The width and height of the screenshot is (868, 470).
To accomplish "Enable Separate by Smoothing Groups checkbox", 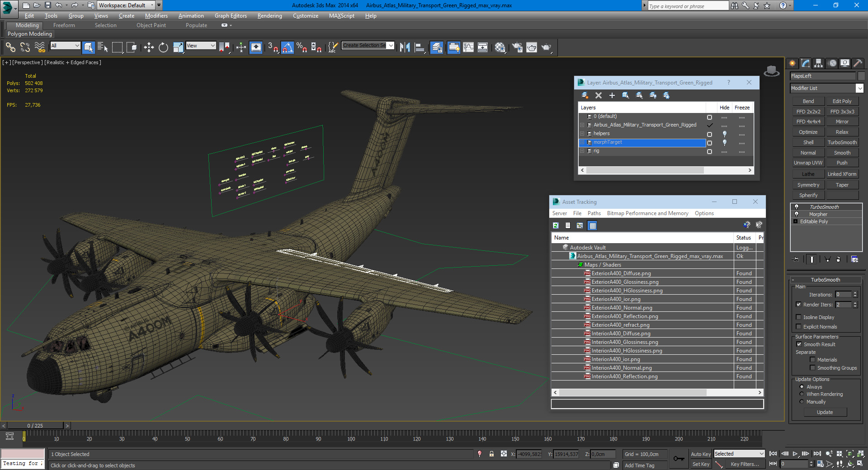I will pyautogui.click(x=812, y=368).
